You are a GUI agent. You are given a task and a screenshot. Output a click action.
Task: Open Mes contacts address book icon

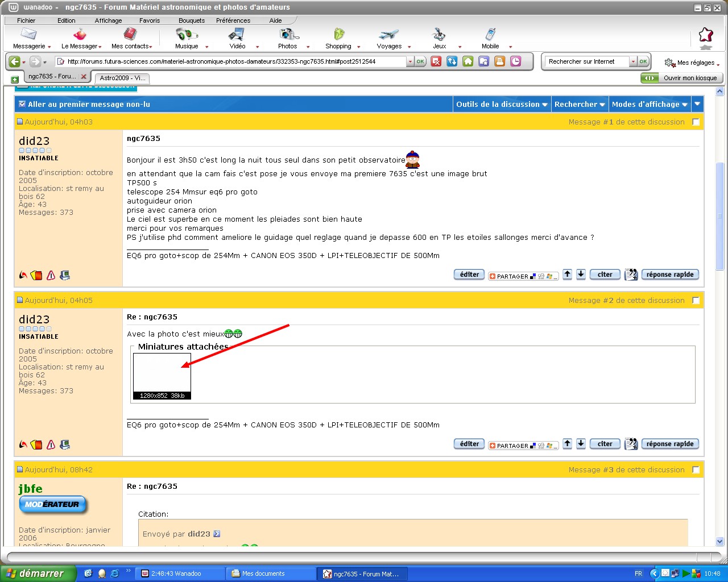tap(130, 34)
